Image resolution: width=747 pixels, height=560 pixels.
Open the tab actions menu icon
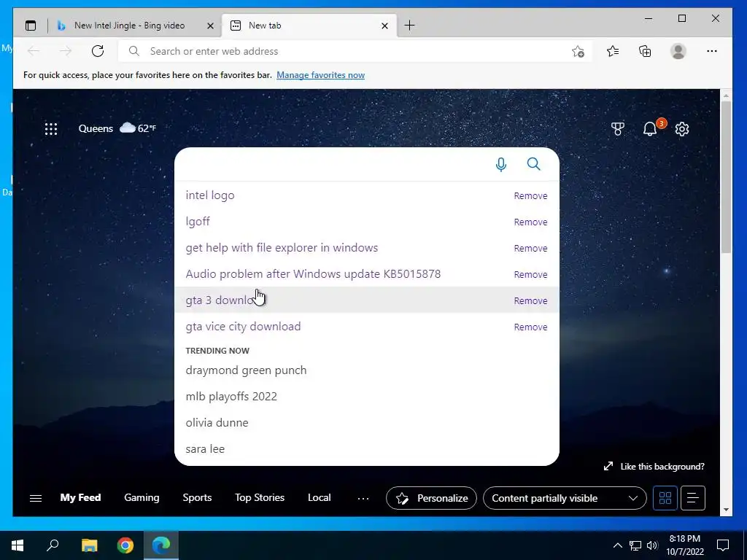pos(31,26)
